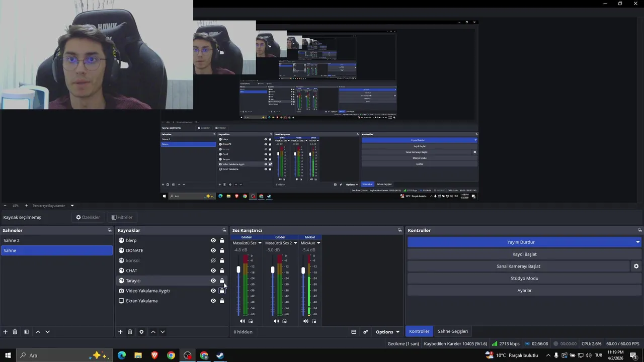Adjust the Mic/Aux volume slider handle
Image resolution: width=644 pixels, height=362 pixels.
303,270
